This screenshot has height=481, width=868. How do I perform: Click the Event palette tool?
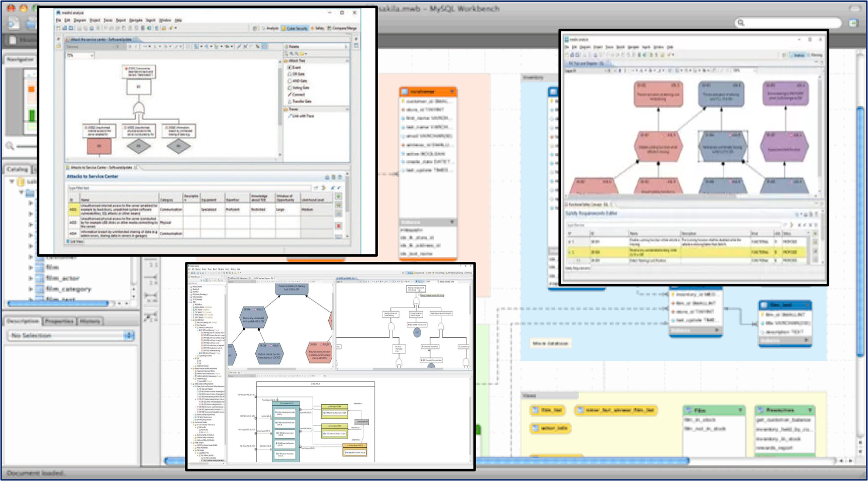click(x=296, y=67)
